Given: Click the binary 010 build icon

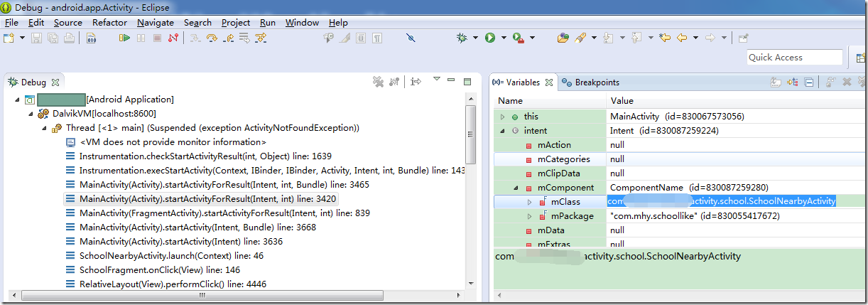Looking at the screenshot, I should [x=91, y=38].
